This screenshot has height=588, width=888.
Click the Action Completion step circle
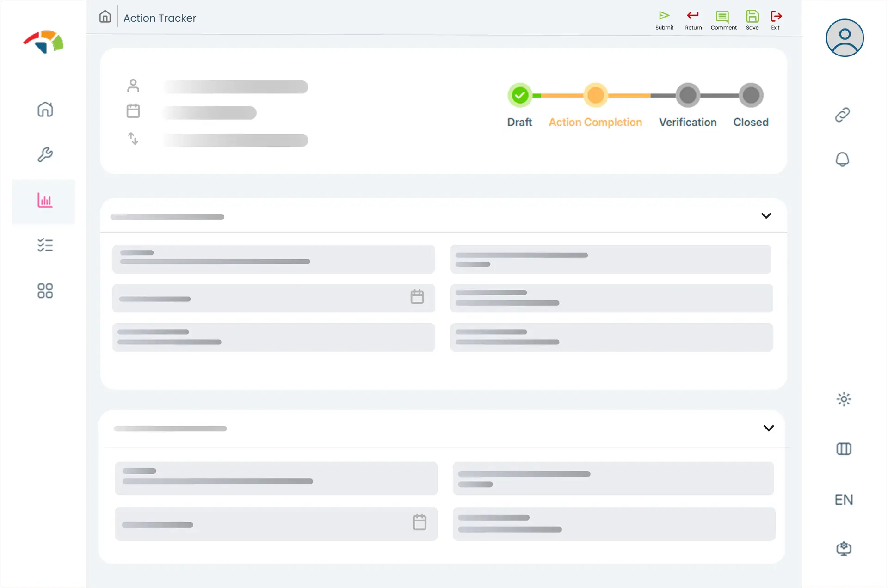pos(595,96)
